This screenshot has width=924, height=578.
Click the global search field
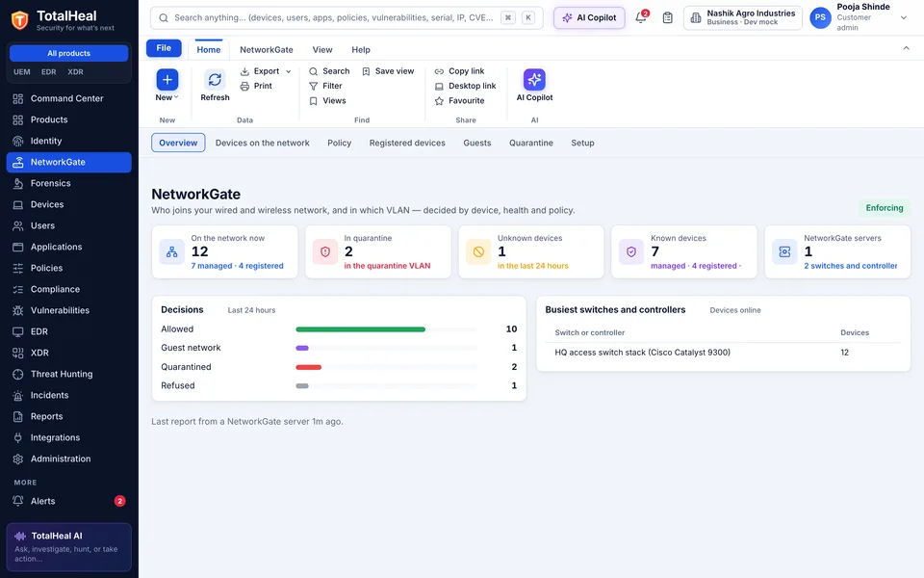[x=346, y=17]
